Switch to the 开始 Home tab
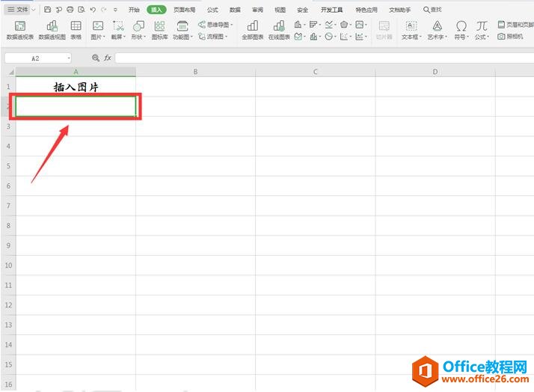Screen dimensions: 534x392 (x=134, y=10)
